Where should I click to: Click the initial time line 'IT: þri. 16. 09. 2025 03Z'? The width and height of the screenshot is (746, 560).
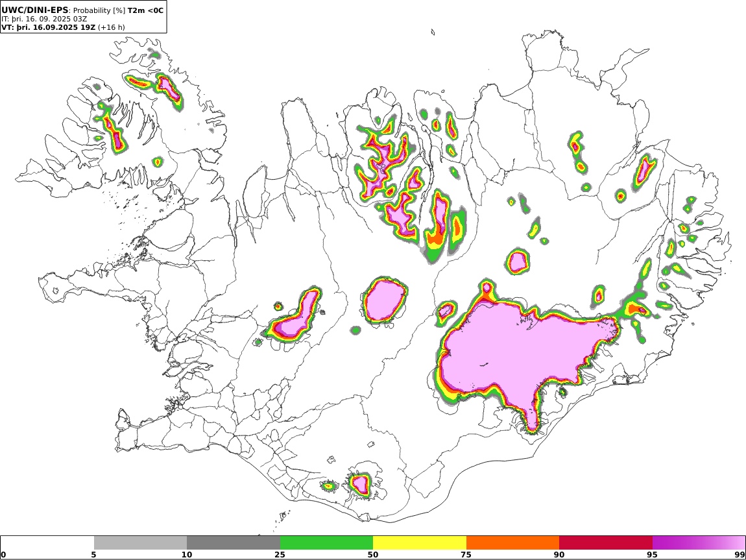click(44, 19)
